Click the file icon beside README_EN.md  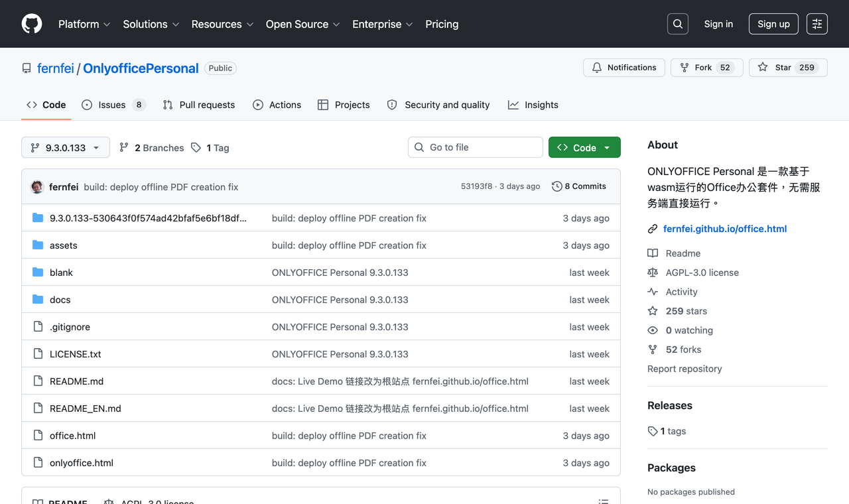(38, 409)
